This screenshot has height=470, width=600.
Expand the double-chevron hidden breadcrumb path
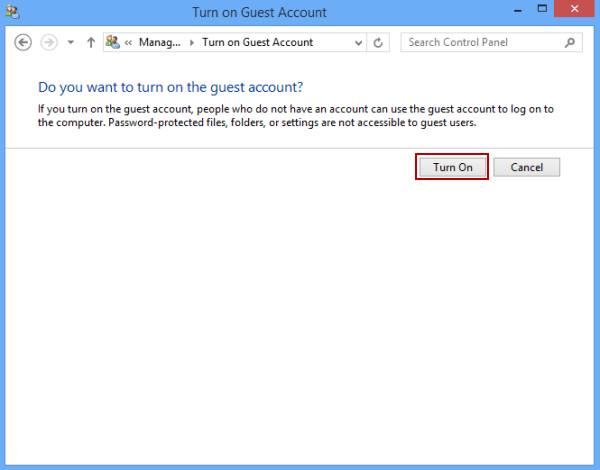point(129,43)
